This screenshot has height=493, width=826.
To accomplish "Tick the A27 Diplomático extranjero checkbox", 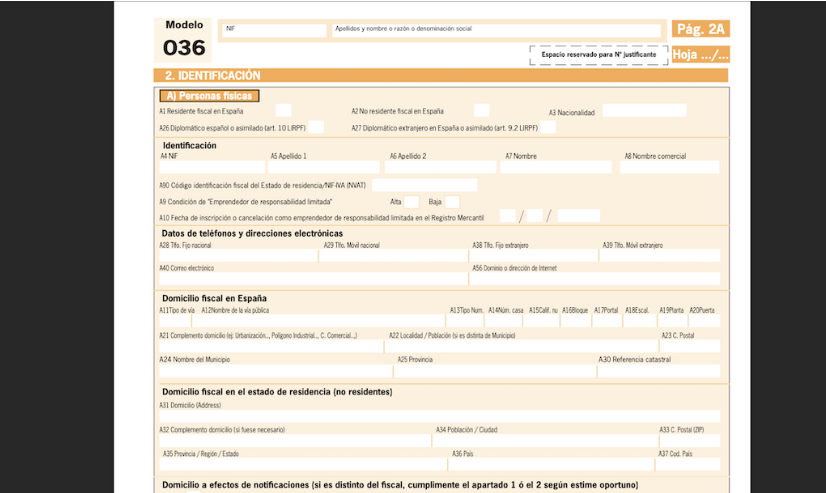I will [547, 127].
